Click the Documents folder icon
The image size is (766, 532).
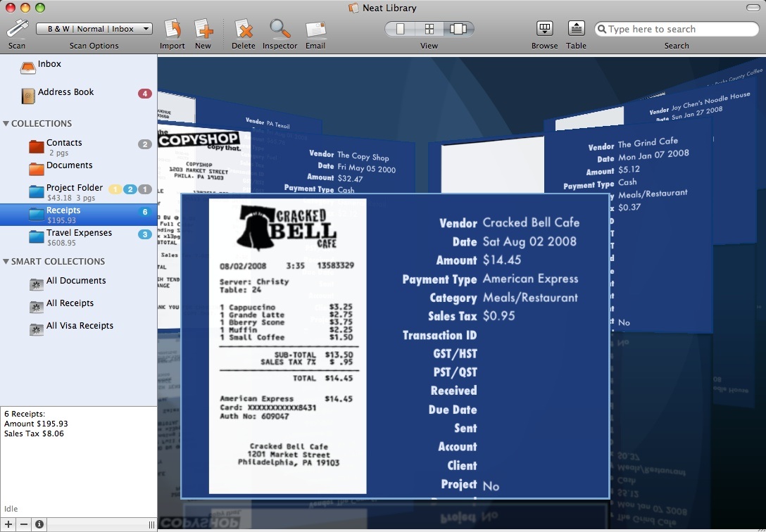coord(37,169)
